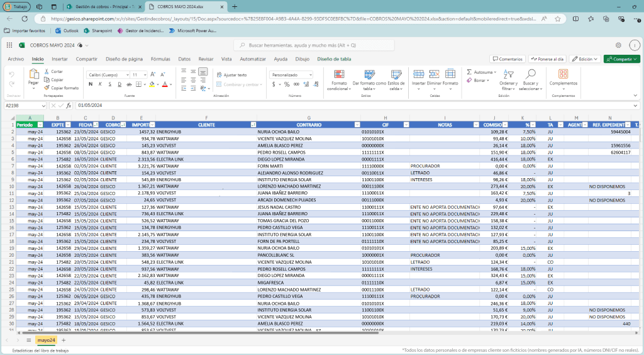This screenshot has height=355, width=644.
Task: Decrease the font size
Action: coord(163,75)
